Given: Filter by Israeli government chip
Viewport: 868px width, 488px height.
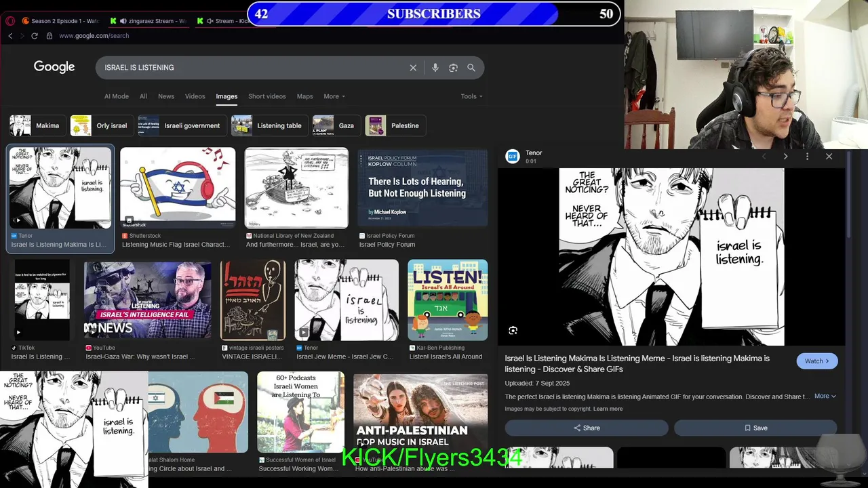Looking at the screenshot, I should tap(181, 125).
